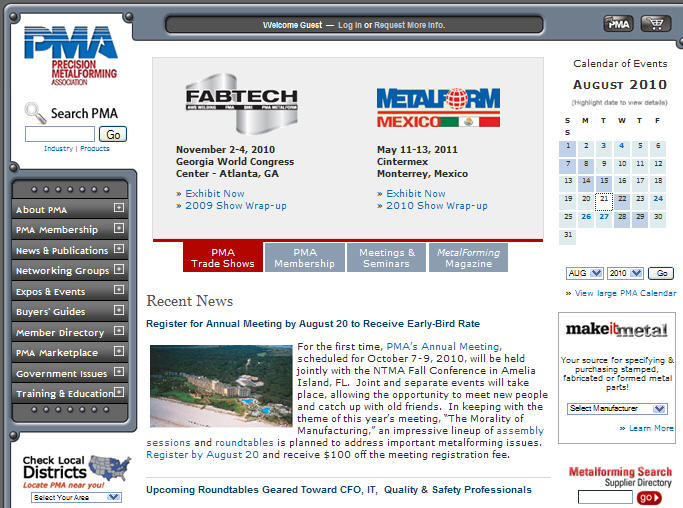Click the Amelia Island resort photo
This screenshot has width=683, height=508.
click(221, 386)
